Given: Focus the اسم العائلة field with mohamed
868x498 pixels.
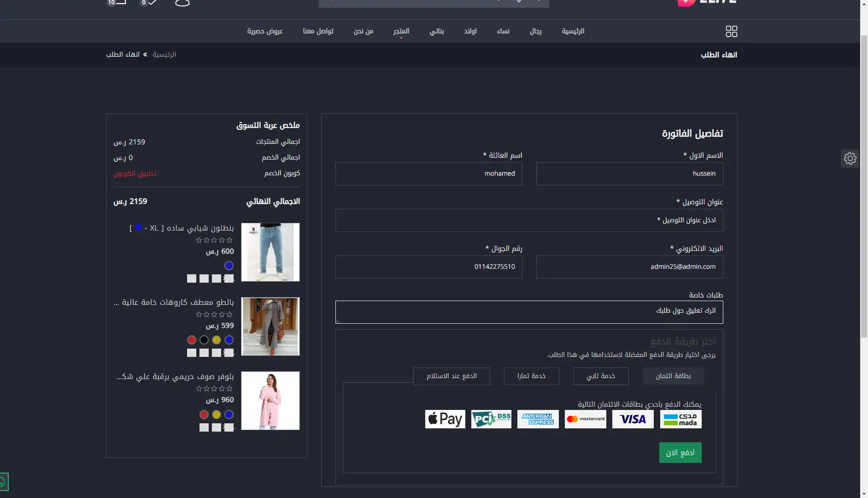Looking at the screenshot, I should [428, 174].
